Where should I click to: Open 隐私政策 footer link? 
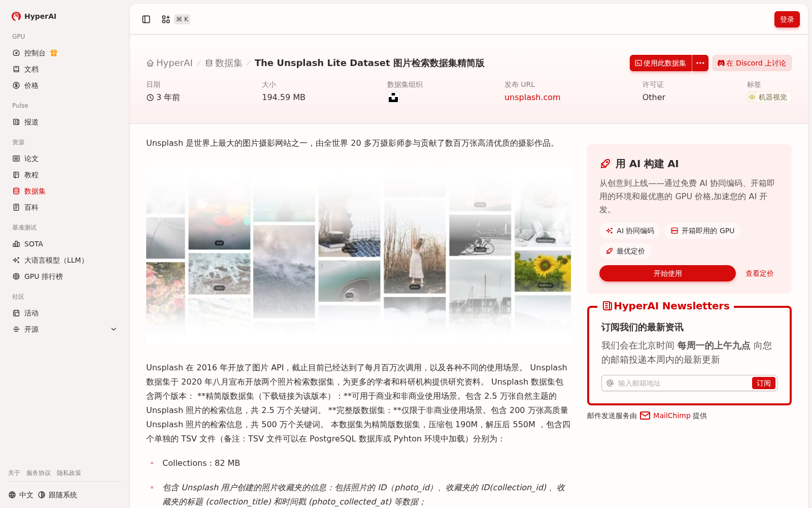[x=69, y=473]
